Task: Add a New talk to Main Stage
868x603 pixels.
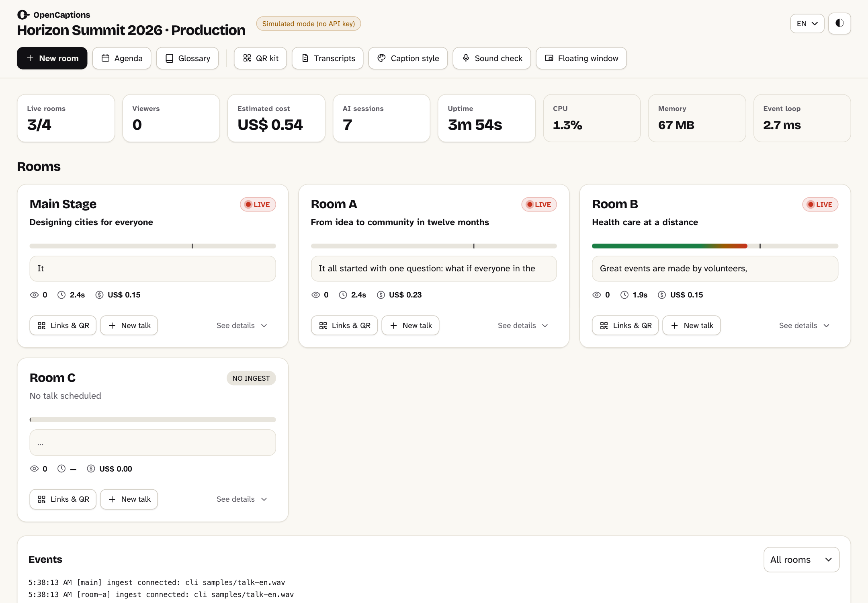Action: 129,325
